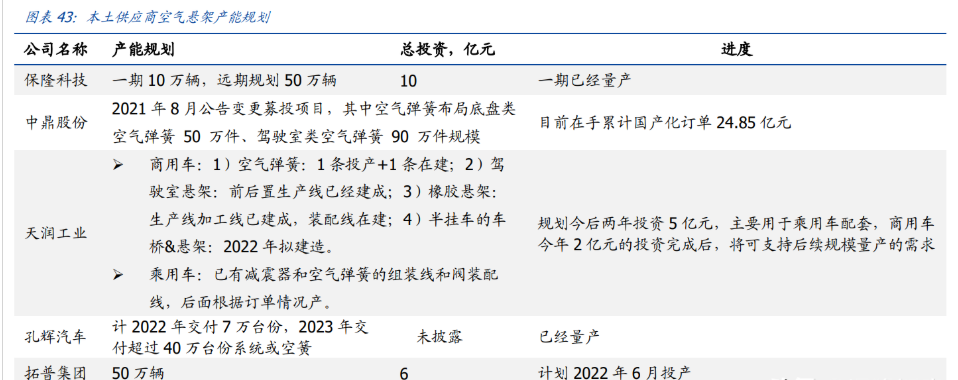The width and height of the screenshot is (958, 380).
Task: Select the 天润工业 company cell
Action: tap(56, 233)
